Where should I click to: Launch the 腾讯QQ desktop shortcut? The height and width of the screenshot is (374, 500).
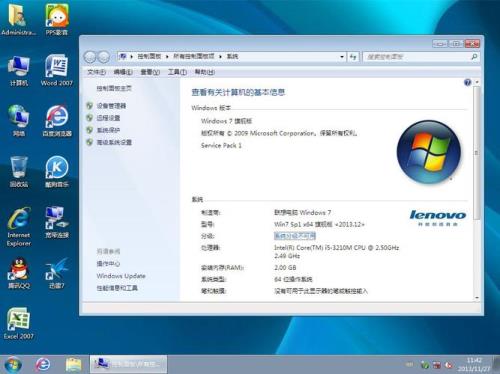[x=19, y=273]
